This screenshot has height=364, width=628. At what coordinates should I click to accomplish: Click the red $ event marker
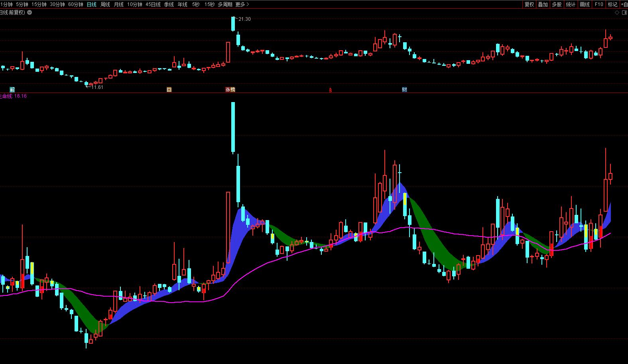330,90
